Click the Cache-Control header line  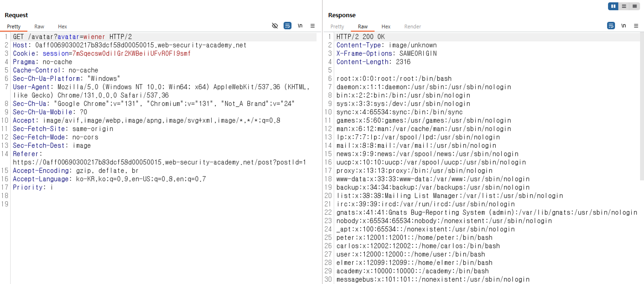[55, 70]
